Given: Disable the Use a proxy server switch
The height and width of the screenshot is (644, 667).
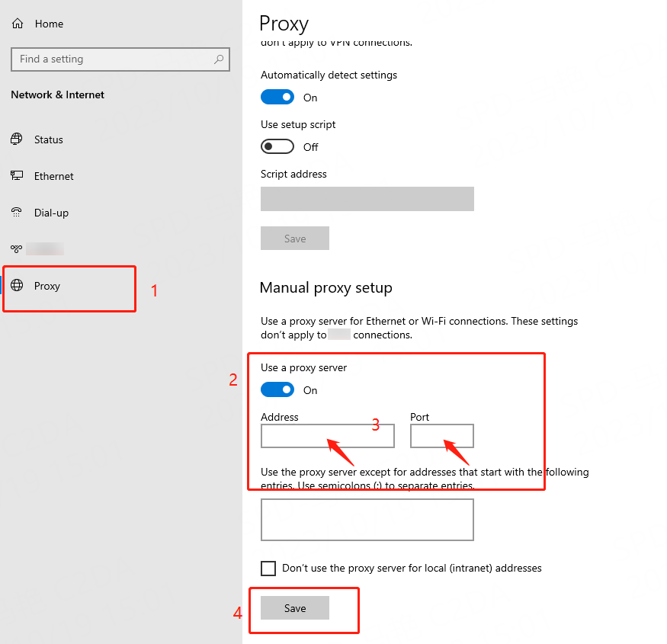Looking at the screenshot, I should [x=277, y=390].
